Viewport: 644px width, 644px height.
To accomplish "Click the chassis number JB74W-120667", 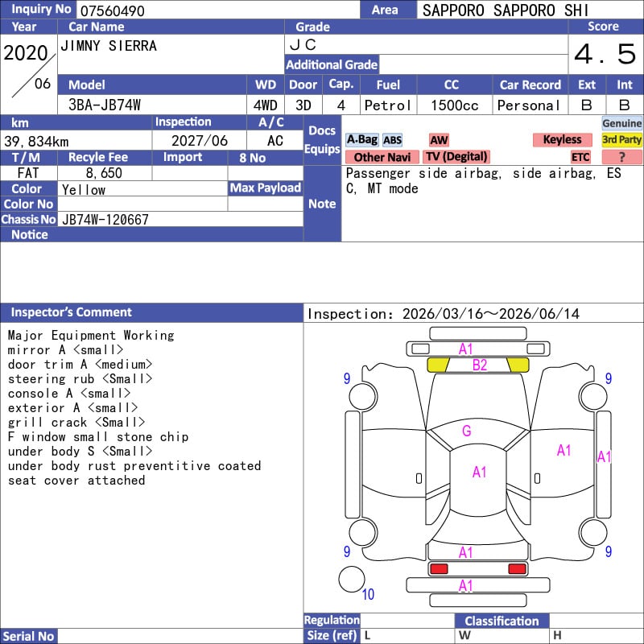I will click(105, 220).
